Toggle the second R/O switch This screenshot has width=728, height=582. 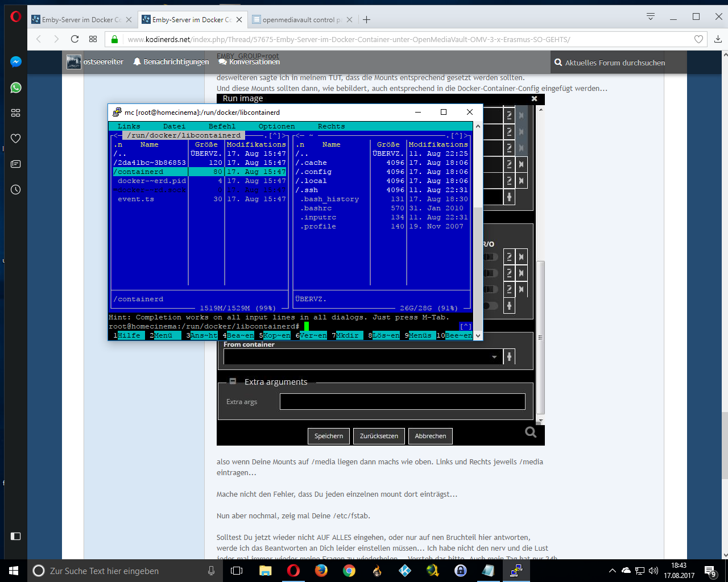[x=490, y=273]
